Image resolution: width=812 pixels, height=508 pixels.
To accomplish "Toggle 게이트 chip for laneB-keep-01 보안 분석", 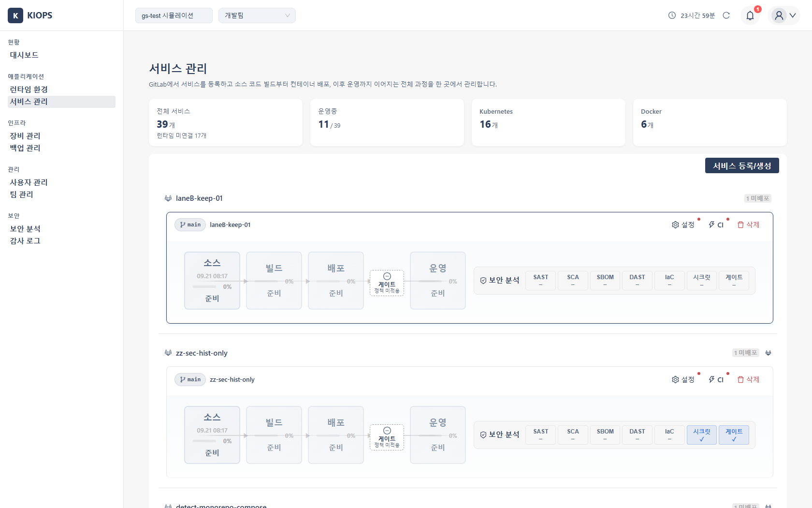I will tap(734, 281).
